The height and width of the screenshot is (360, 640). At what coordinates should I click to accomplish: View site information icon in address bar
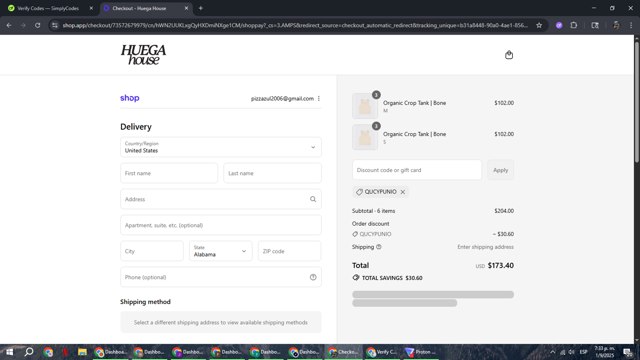coord(55,25)
